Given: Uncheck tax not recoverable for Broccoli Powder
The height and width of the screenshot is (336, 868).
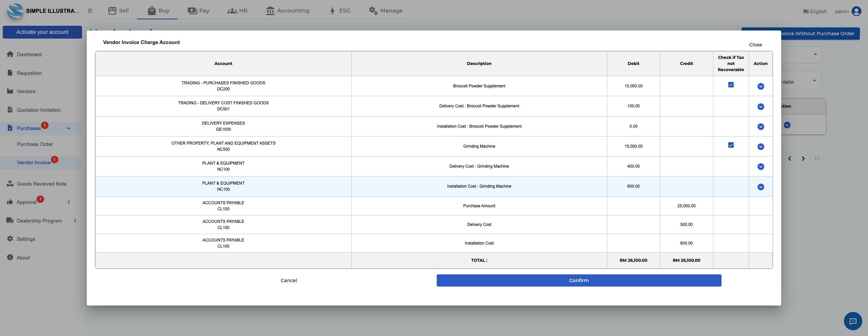Looking at the screenshot, I should pyautogui.click(x=731, y=85).
